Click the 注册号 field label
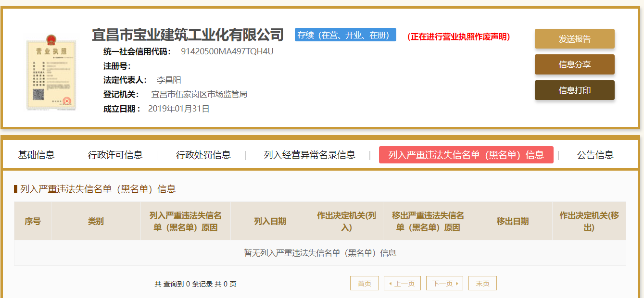The image size is (644, 298). (x=117, y=66)
